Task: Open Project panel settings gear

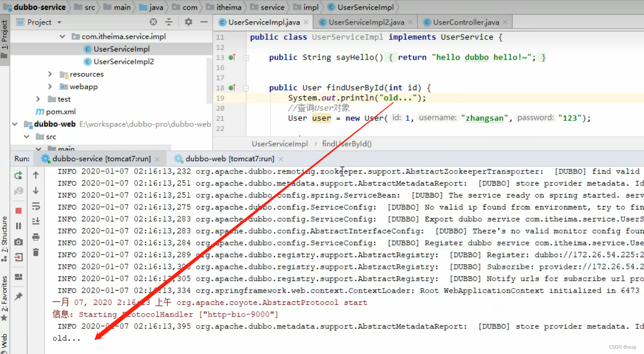Action: point(188,22)
